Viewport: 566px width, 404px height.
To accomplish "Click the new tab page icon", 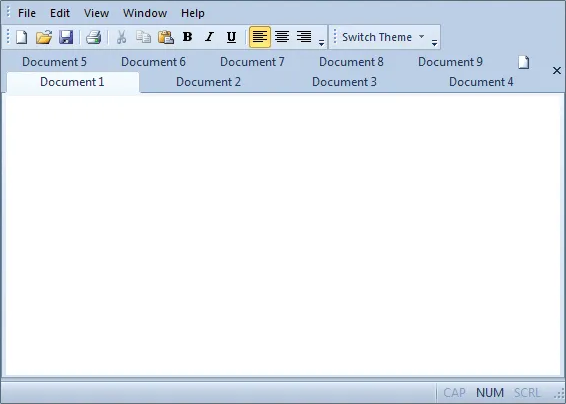I will pos(523,62).
